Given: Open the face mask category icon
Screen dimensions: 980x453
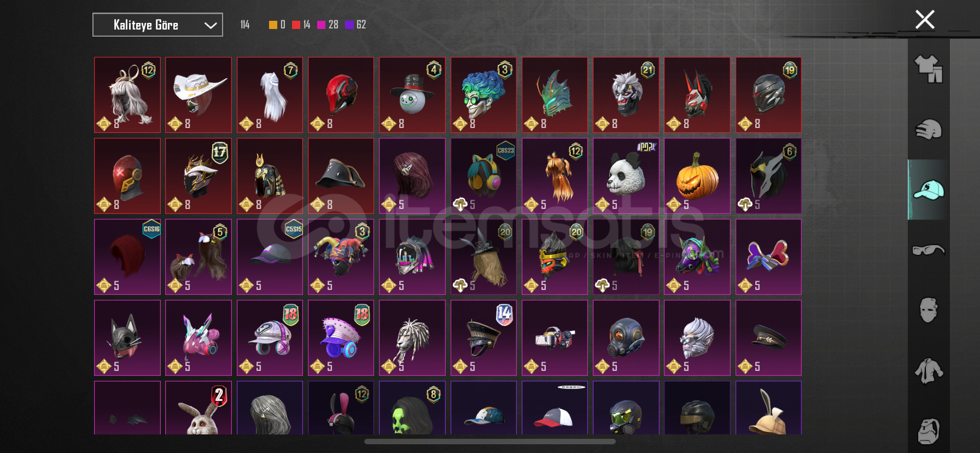Looking at the screenshot, I should pyautogui.click(x=929, y=310).
